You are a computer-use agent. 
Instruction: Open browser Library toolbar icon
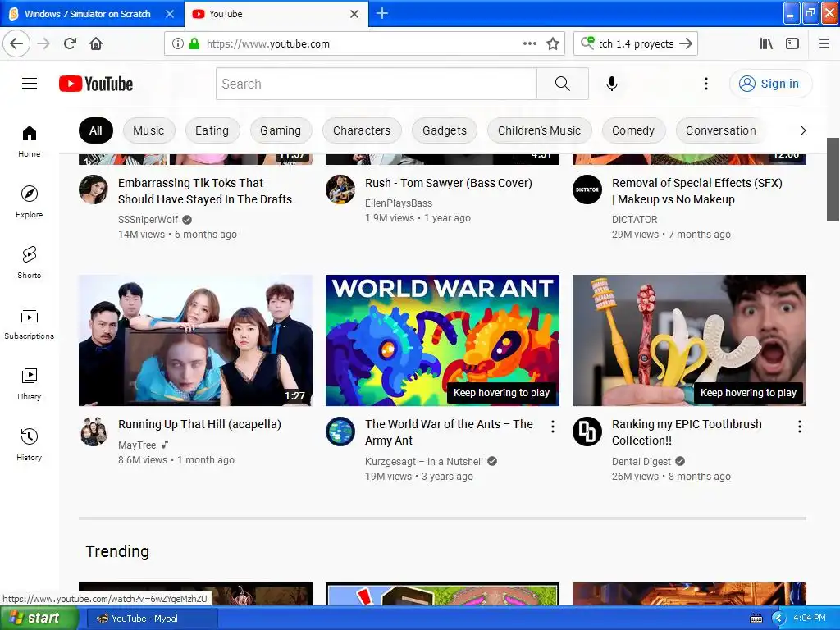click(766, 43)
